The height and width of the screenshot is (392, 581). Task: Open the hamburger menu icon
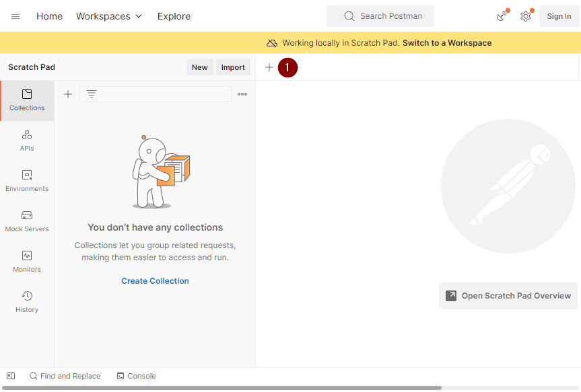15,16
